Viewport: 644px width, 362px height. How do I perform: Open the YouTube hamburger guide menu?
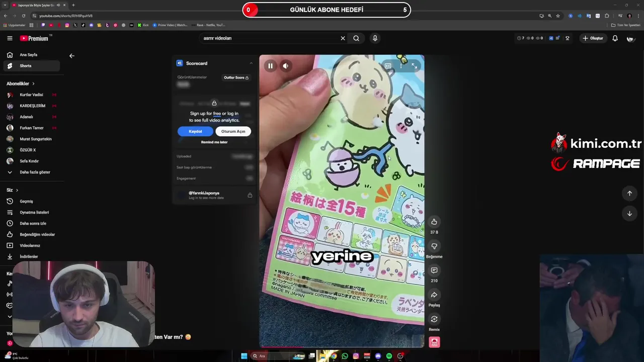click(10, 38)
